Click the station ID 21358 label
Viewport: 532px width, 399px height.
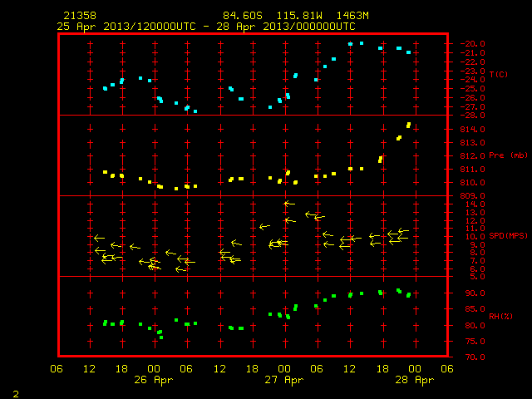click(x=80, y=16)
